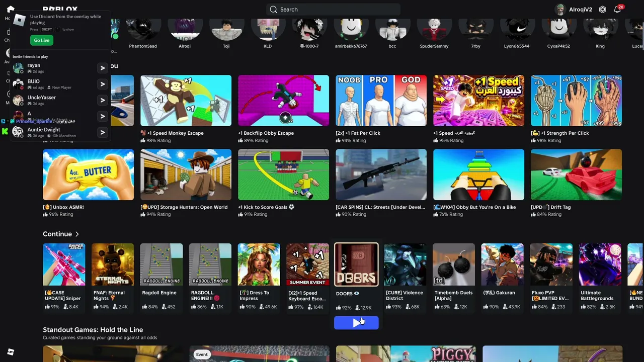The height and width of the screenshot is (362, 644).
Task: Open the +1 Backflip Obby Escape thumbnail
Action: coord(283,101)
